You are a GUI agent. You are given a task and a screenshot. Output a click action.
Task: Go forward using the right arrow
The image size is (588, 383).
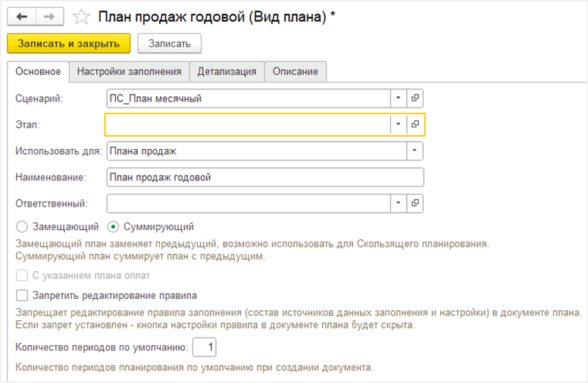[49, 17]
